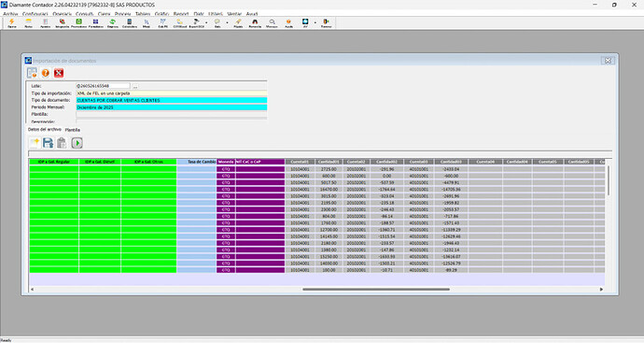Click the Export toolbar icon
This screenshot has width=644, height=343.
[196, 21]
